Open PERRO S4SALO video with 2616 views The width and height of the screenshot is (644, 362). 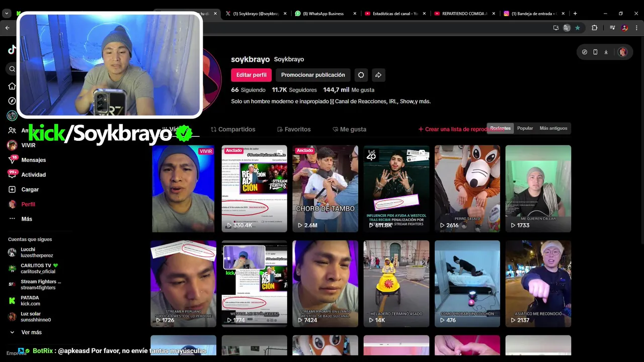click(x=467, y=189)
